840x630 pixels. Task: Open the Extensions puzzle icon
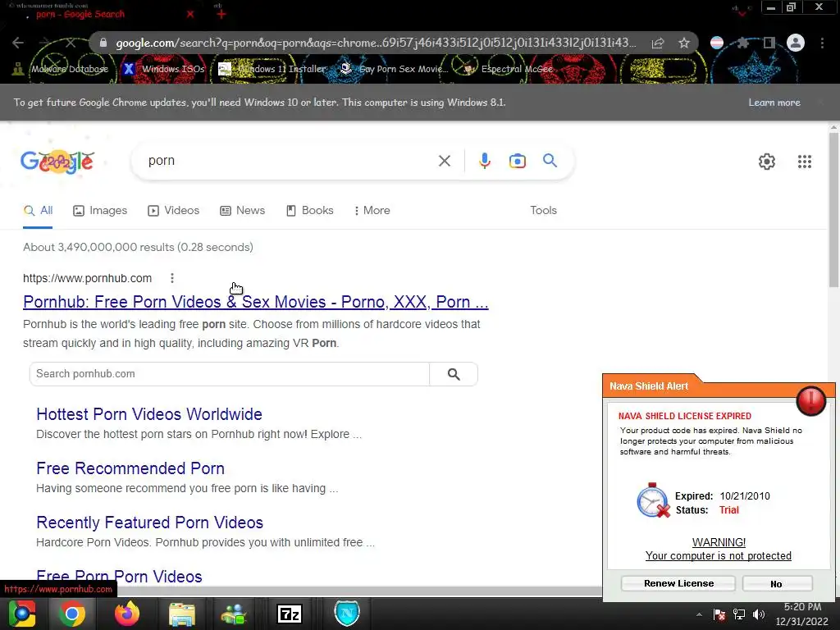pyautogui.click(x=742, y=43)
